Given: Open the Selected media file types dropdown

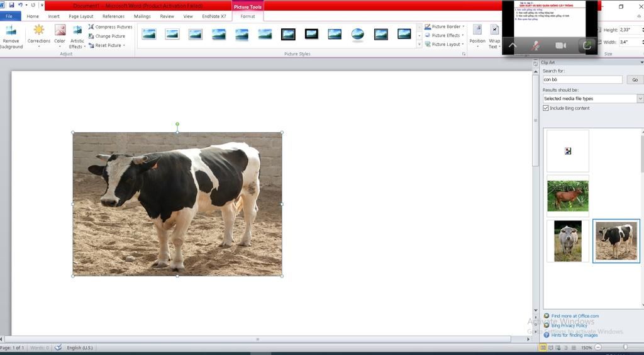Looking at the screenshot, I should click(640, 99).
